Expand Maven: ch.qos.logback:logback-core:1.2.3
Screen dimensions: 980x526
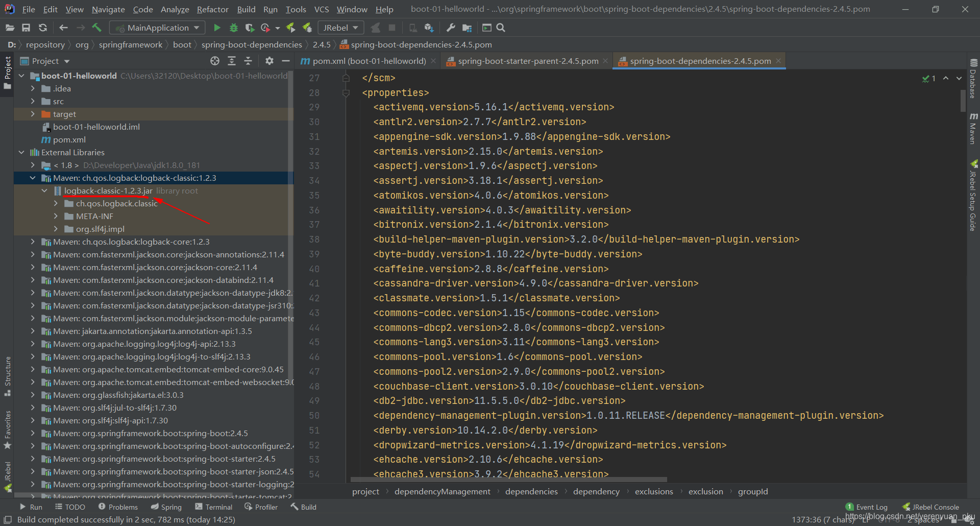[33, 242]
